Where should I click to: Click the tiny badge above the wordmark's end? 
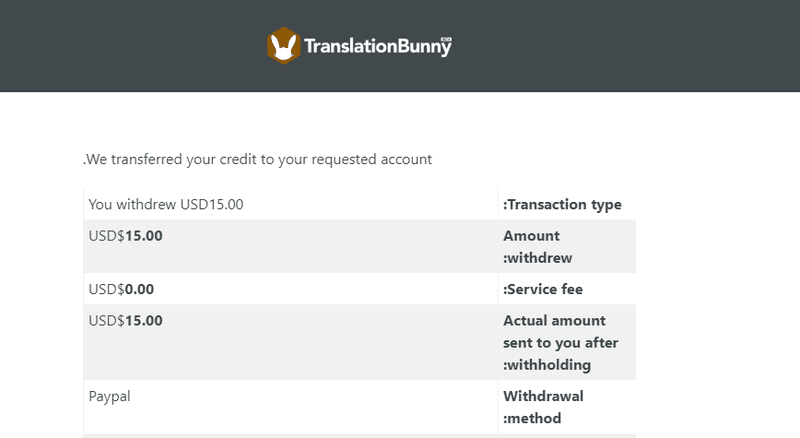coord(446,37)
